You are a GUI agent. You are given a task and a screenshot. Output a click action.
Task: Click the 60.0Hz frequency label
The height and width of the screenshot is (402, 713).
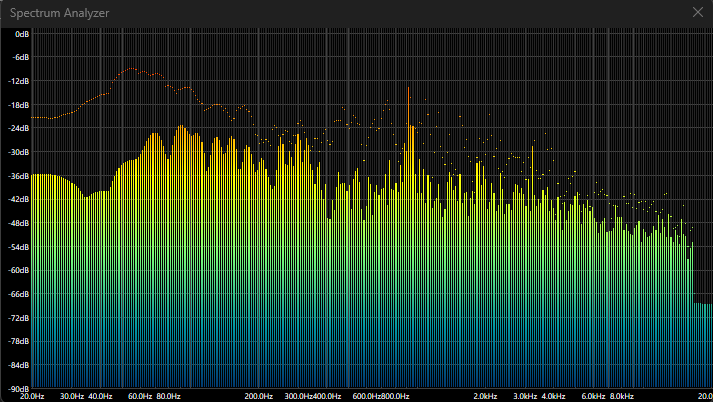pyautogui.click(x=140, y=396)
